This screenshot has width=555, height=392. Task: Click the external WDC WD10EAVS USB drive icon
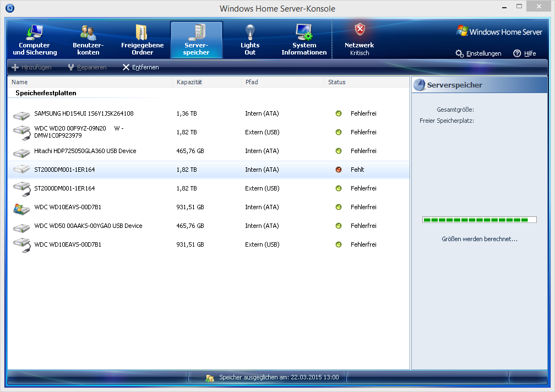(21, 246)
